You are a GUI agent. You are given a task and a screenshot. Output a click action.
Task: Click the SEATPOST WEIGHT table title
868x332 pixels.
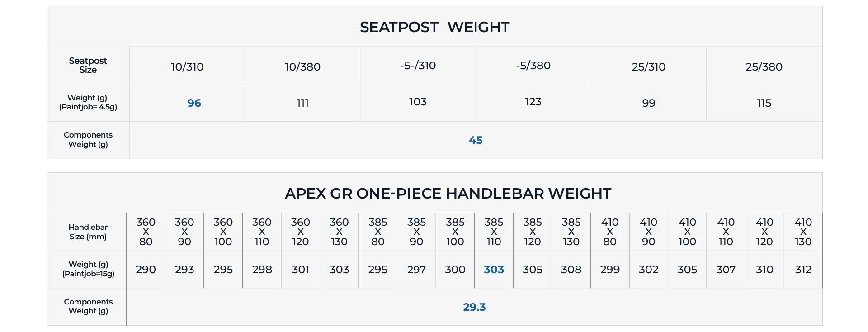434,27
